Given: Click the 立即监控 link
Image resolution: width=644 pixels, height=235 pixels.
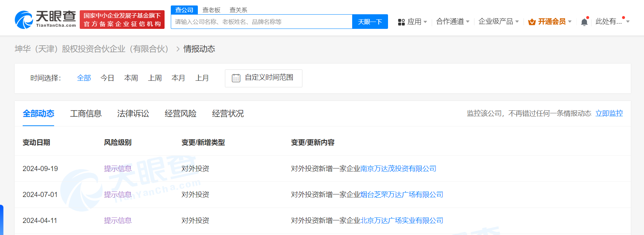Looking at the screenshot, I should tap(609, 113).
